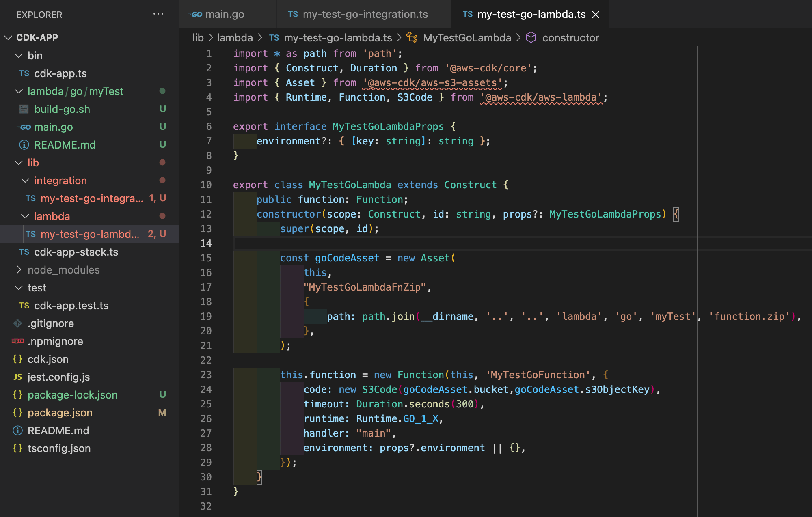The height and width of the screenshot is (517, 812).
Task: Click the braces icon beside package.json
Action: click(17, 413)
